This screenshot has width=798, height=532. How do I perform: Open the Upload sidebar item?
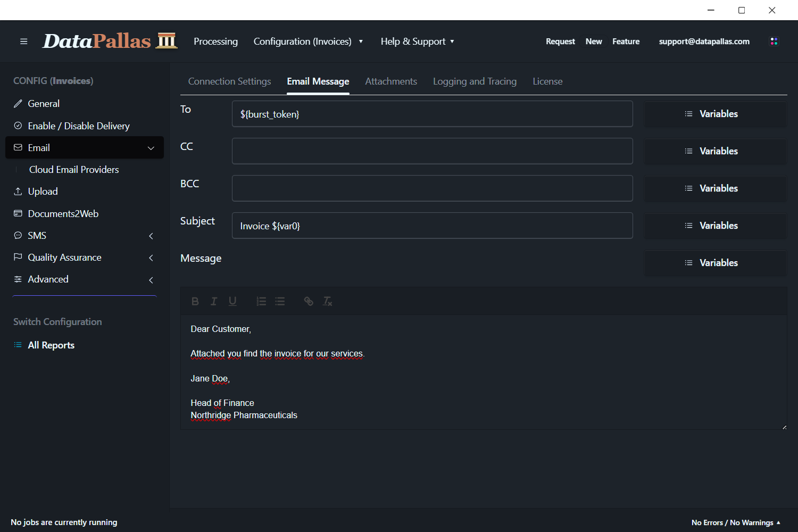[85, 192]
